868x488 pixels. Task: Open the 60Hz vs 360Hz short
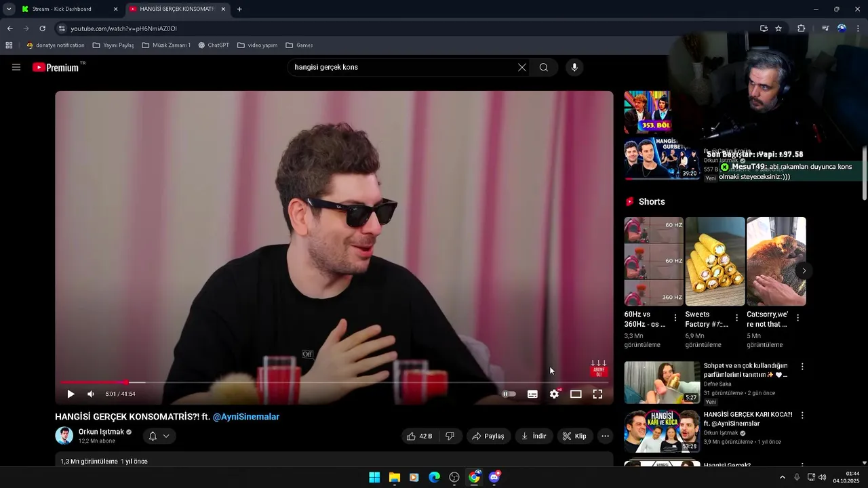coord(654,261)
